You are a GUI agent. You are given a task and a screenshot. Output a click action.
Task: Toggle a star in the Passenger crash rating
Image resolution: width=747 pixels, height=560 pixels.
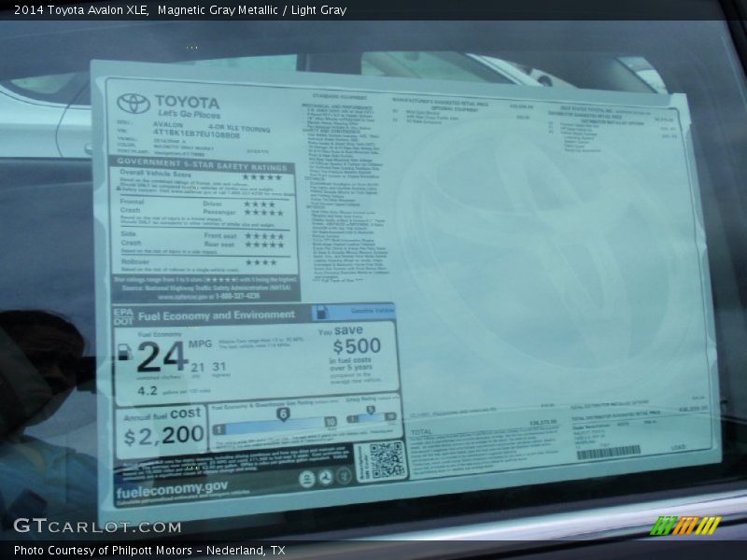262,210
